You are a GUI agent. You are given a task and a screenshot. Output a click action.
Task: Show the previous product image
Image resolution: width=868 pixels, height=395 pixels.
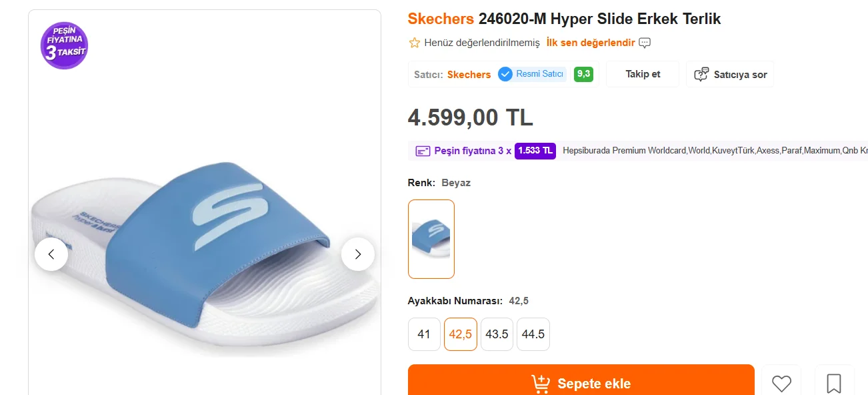coord(51,254)
